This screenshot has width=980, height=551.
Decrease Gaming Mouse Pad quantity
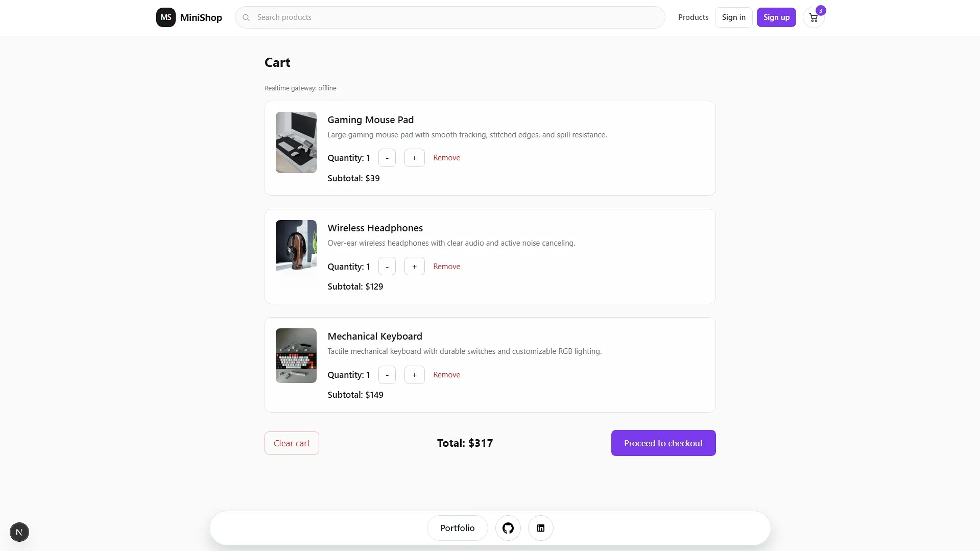click(x=387, y=158)
